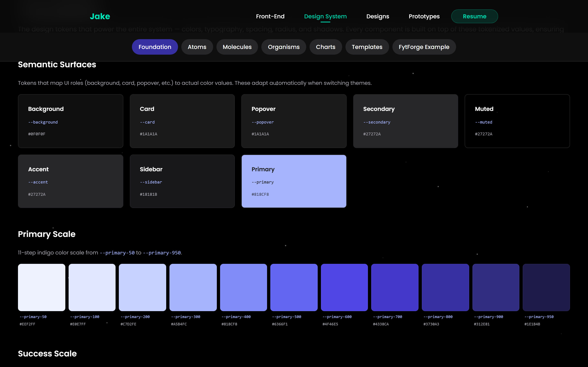Click the --primary-50 swatch
This screenshot has width=588, height=367.
[x=42, y=287]
